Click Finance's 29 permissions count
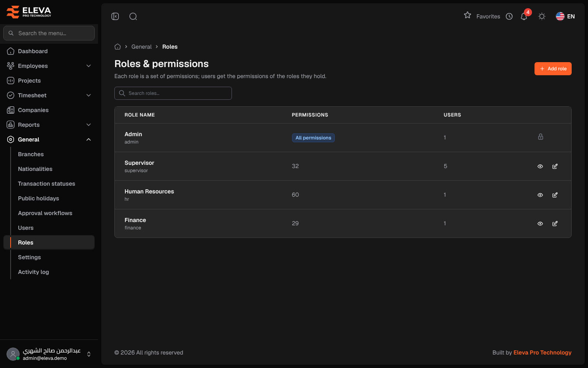The width and height of the screenshot is (588, 368). 295,223
